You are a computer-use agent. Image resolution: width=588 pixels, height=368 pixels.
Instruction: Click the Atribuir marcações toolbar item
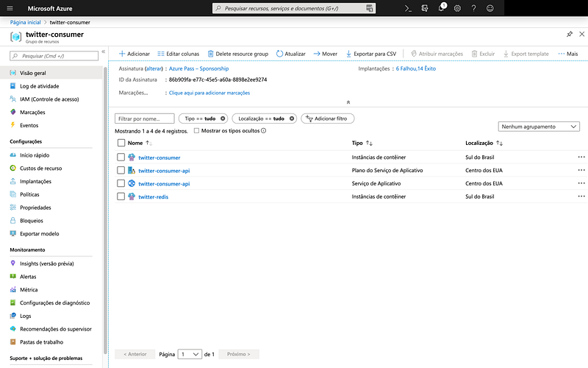pos(437,54)
